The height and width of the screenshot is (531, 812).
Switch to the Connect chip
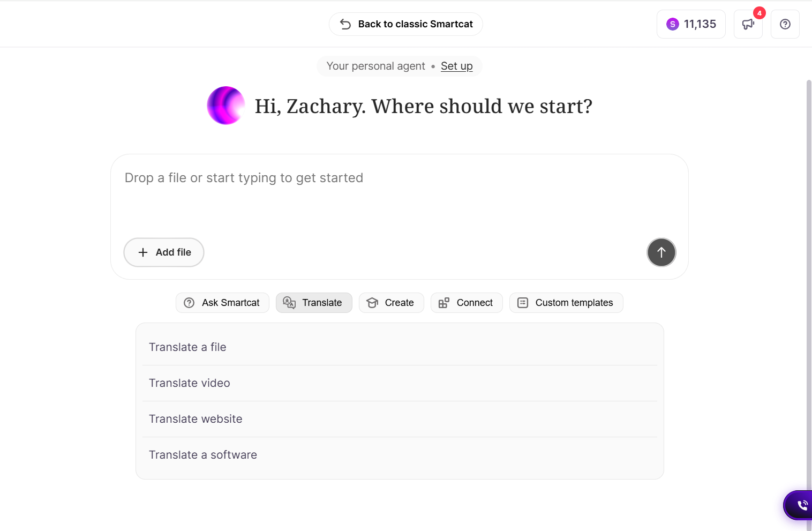[x=467, y=303]
